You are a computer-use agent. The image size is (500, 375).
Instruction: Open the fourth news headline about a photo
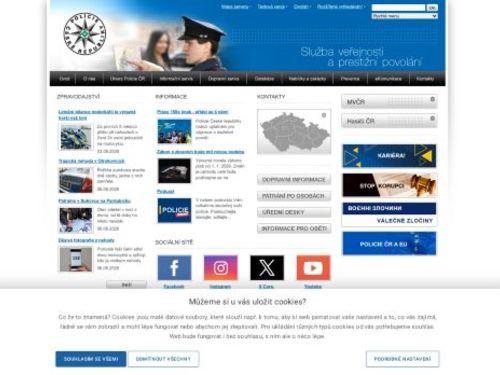(86, 240)
